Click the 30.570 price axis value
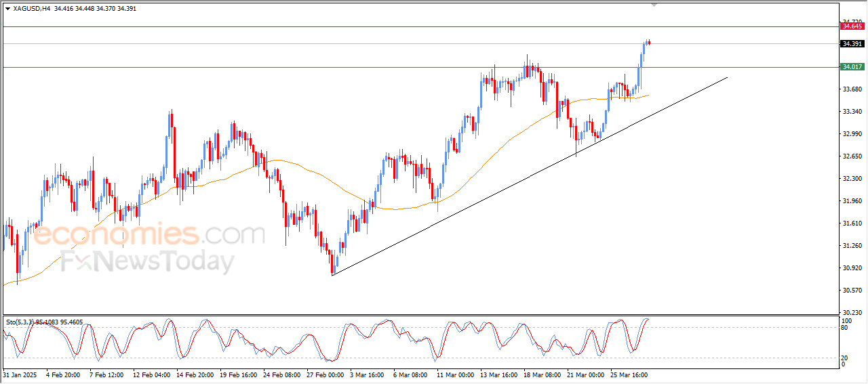The image size is (868, 384). 852,290
